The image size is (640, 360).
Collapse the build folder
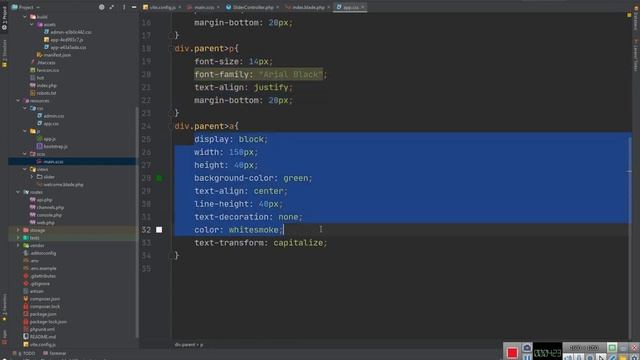coord(25,17)
